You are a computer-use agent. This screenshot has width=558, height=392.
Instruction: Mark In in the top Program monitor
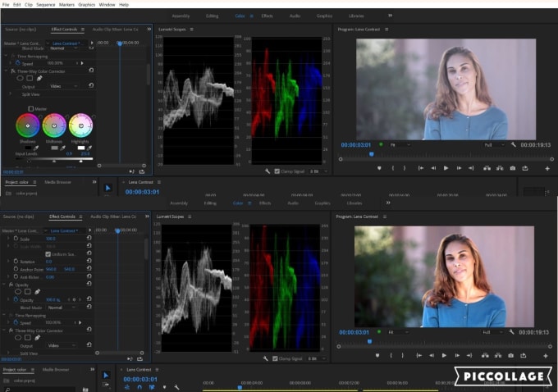pos(393,168)
